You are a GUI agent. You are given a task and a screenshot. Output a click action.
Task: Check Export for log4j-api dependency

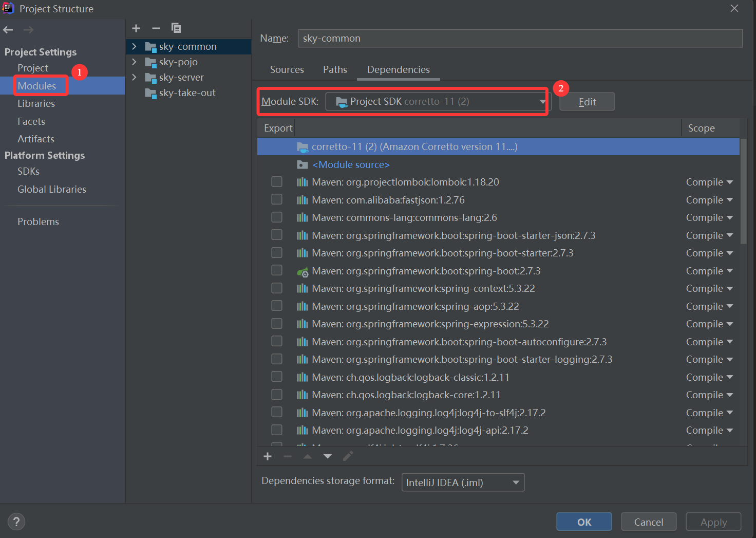click(x=277, y=430)
